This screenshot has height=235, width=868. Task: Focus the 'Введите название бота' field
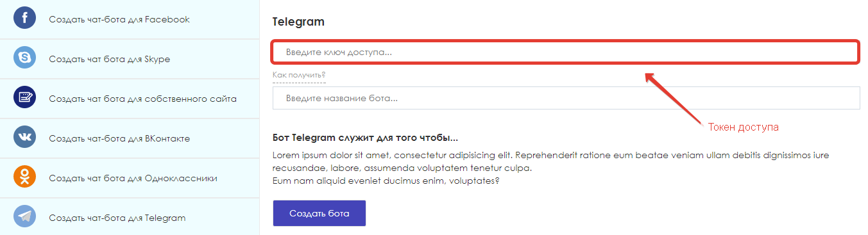coord(566,98)
